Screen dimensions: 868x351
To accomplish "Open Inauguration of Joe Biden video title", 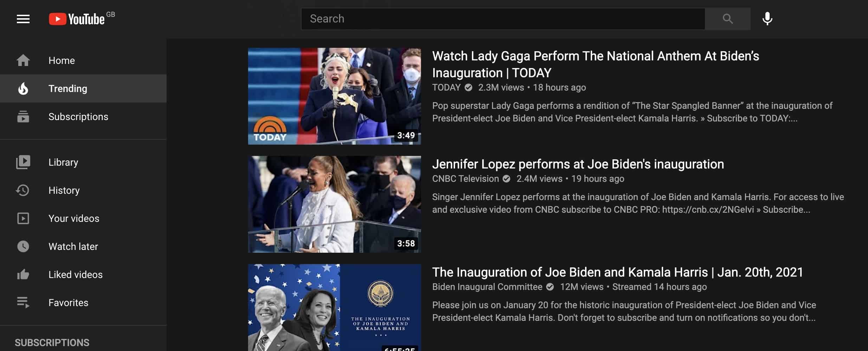I will coord(617,272).
